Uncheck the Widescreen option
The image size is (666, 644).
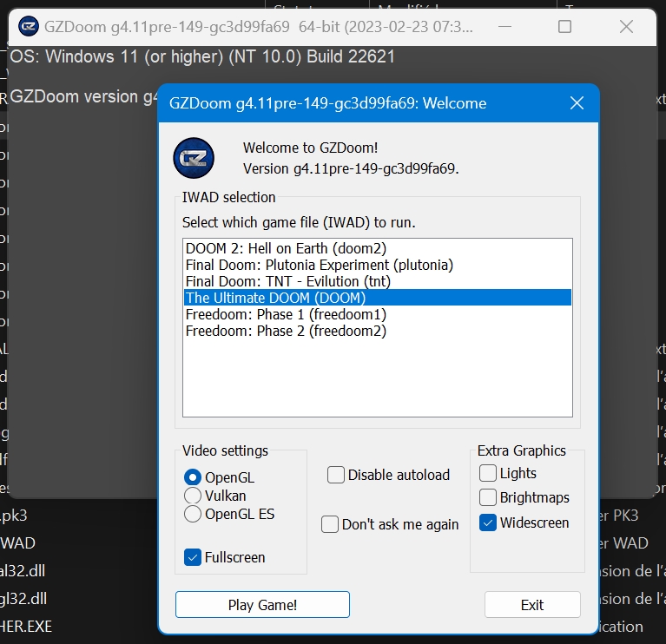[x=488, y=522]
